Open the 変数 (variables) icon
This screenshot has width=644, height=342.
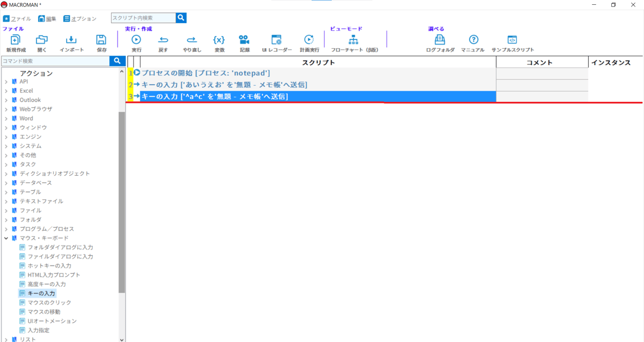pyautogui.click(x=219, y=40)
